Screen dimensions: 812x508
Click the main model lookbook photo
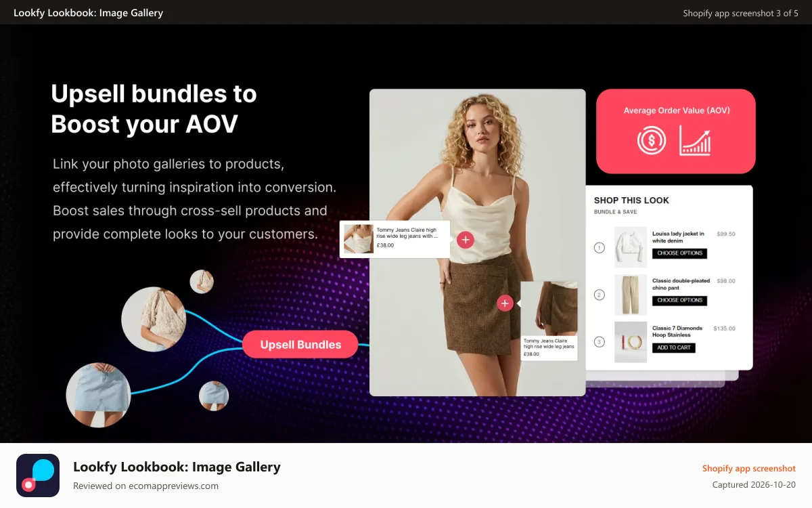pos(477,242)
